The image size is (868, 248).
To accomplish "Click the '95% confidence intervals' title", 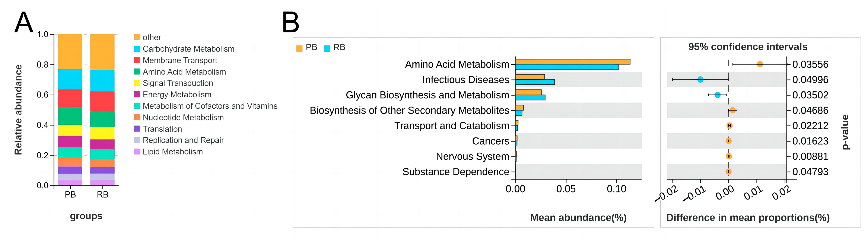I will [x=748, y=47].
